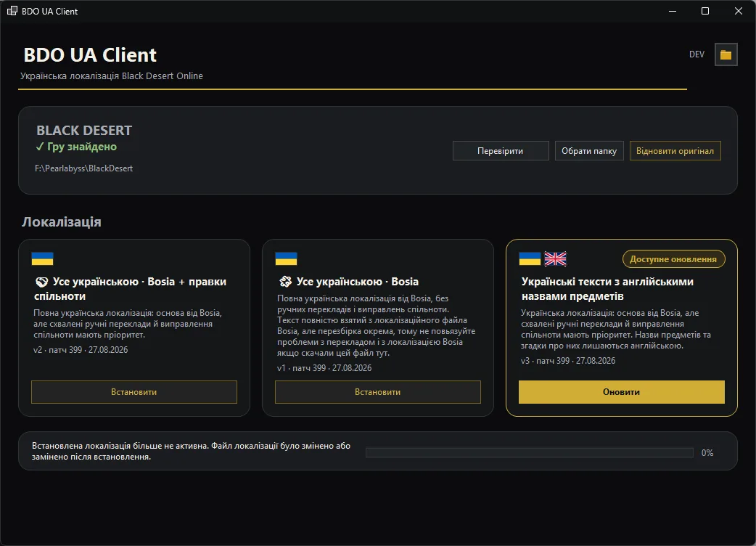Image resolution: width=756 pixels, height=546 pixels.
Task: Click status message about inactive localization
Action: [x=192, y=451]
